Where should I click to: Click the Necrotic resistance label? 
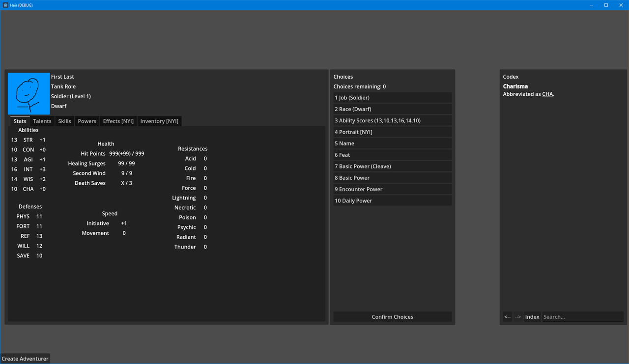(x=185, y=208)
